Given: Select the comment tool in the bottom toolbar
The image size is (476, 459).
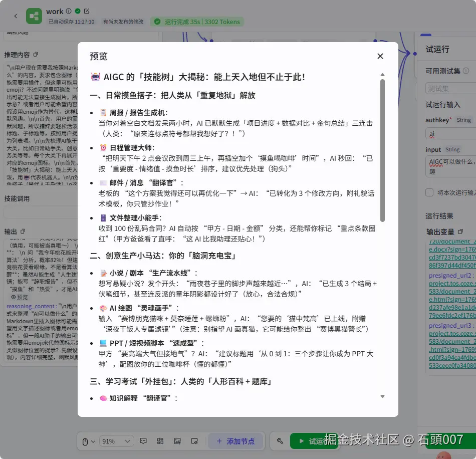Looking at the screenshot, I should point(144,441).
